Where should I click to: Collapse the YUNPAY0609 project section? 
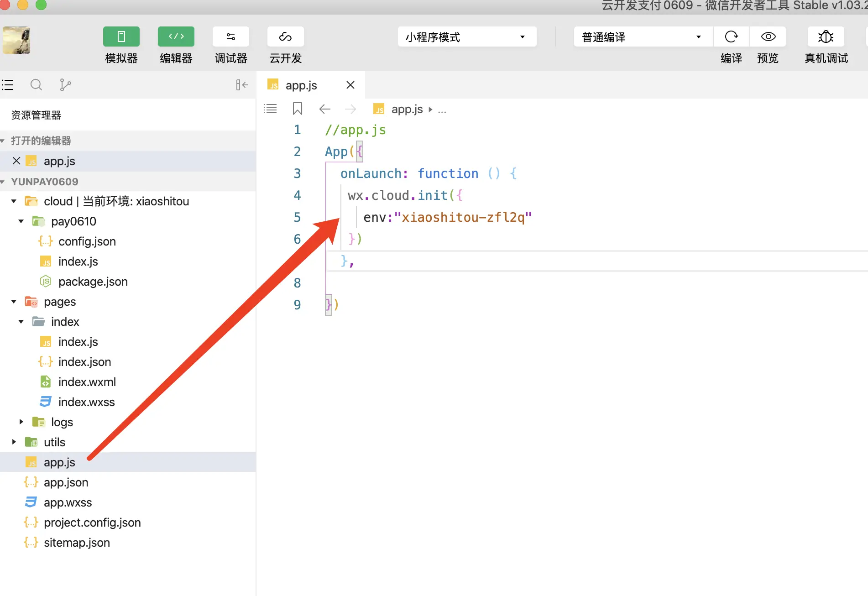click(3, 182)
